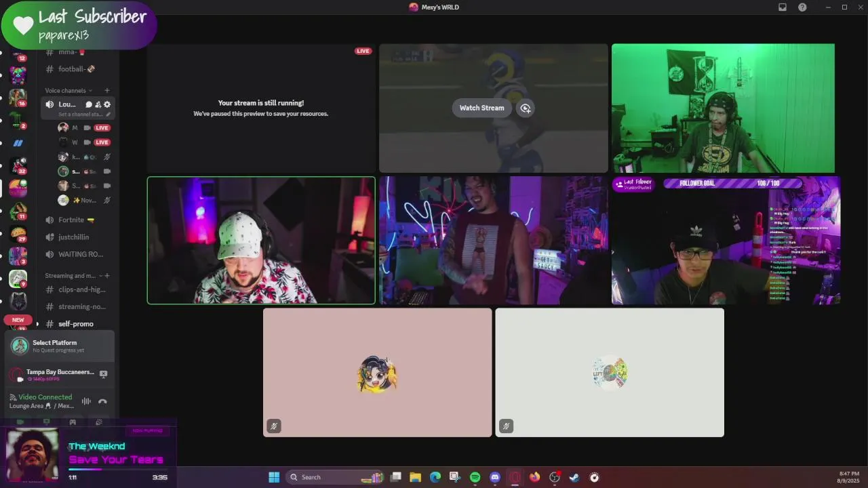868x488 pixels.
Task: Select the paused own stream tile
Action: 261,108
